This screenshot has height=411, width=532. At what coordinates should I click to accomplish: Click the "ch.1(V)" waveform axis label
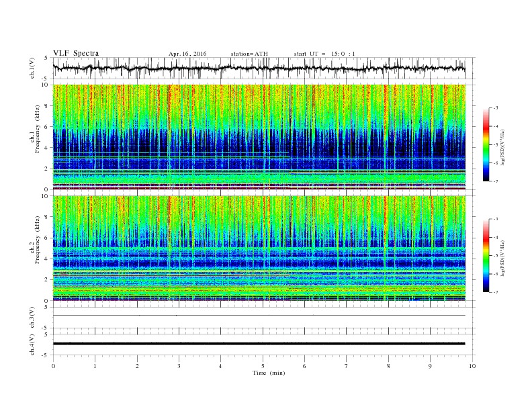click(32, 68)
